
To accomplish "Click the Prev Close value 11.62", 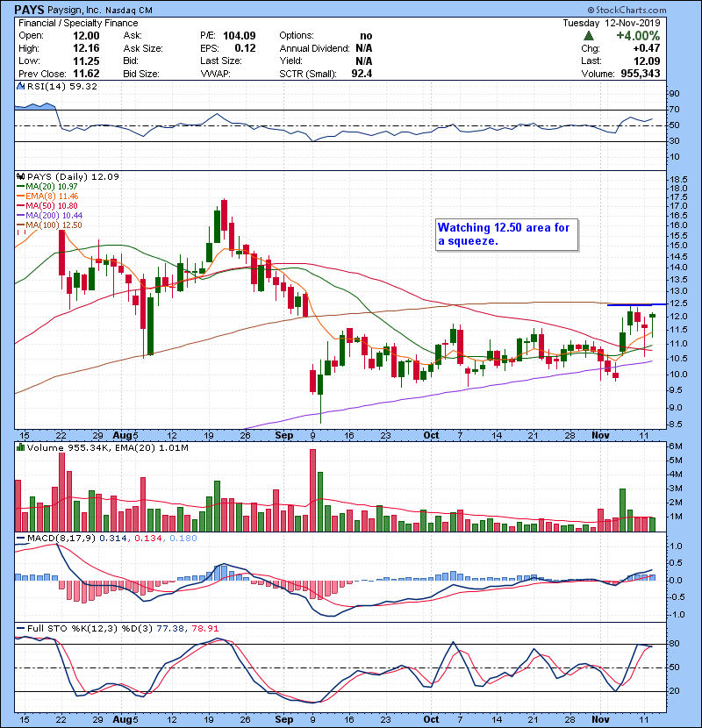I will click(86, 74).
